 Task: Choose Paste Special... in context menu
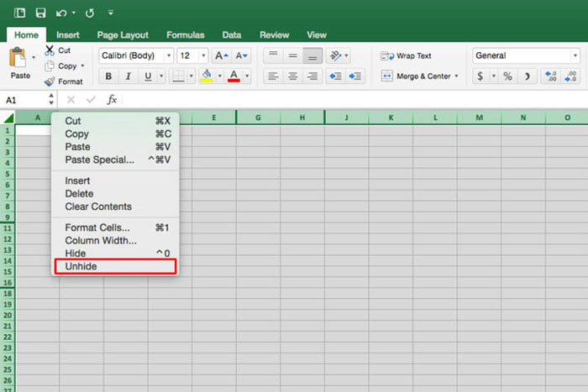click(x=115, y=159)
